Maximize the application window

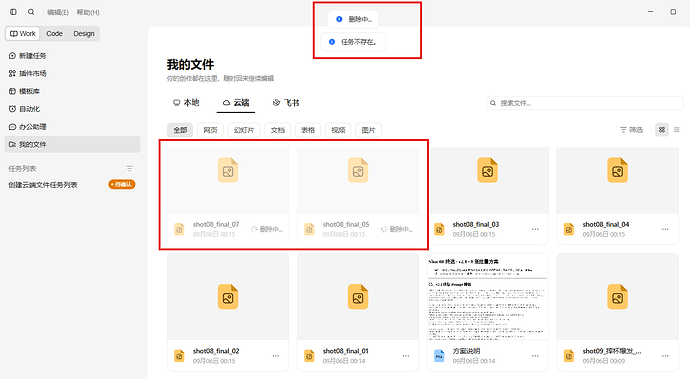pos(673,12)
